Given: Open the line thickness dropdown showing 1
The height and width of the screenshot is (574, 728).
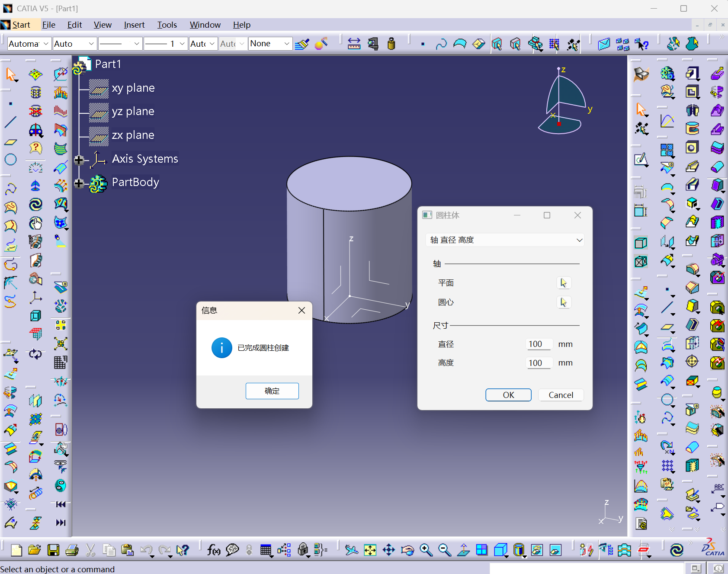Looking at the screenshot, I should pos(165,44).
